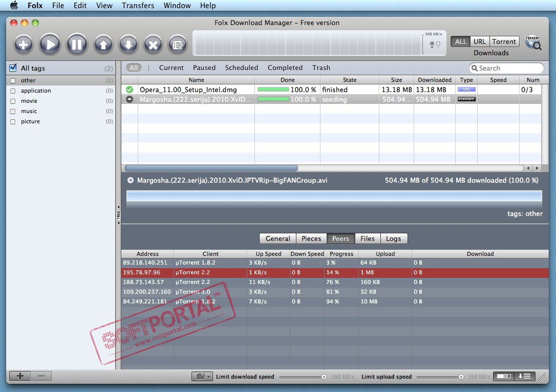This screenshot has height=392, width=556.
Task: Open the Torrent search icon
Action: click(533, 42)
